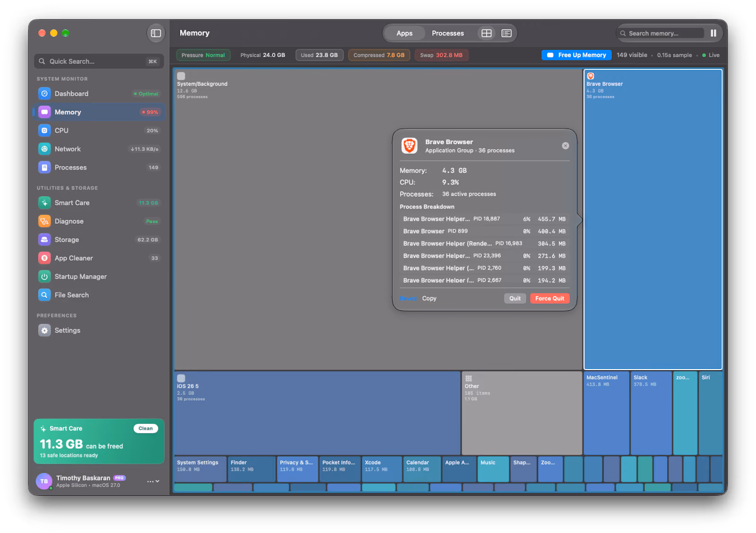The width and height of the screenshot is (756, 533).
Task: Force Quit Brave Browser
Action: (550, 298)
